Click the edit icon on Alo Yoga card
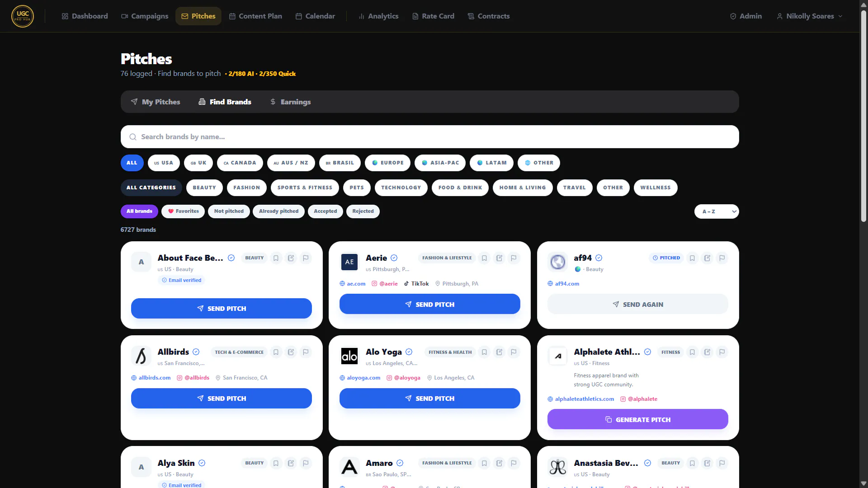The height and width of the screenshot is (488, 868). (x=499, y=352)
